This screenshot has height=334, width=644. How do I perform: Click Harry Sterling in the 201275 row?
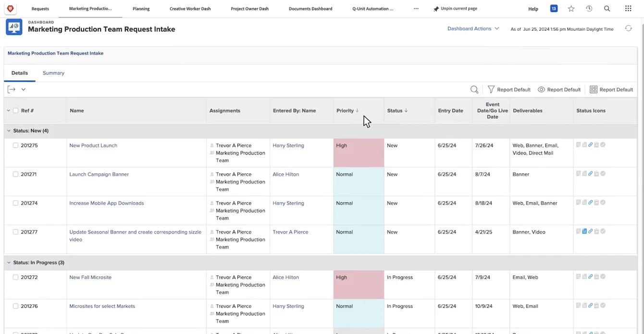[288, 145]
